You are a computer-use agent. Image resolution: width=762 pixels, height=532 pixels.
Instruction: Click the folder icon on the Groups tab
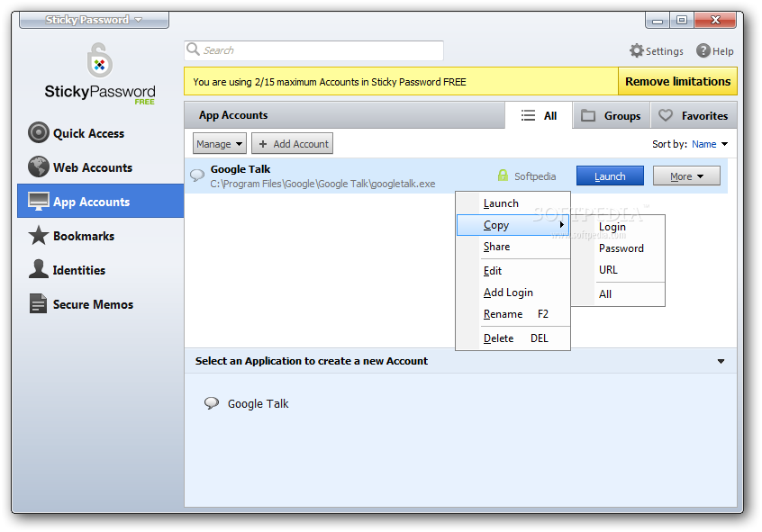[588, 115]
